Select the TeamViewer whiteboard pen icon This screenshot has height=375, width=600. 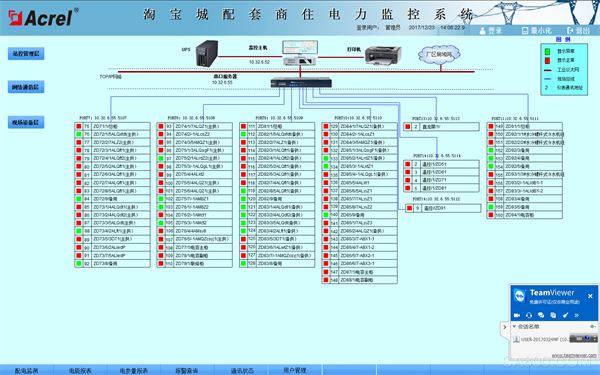(565, 315)
